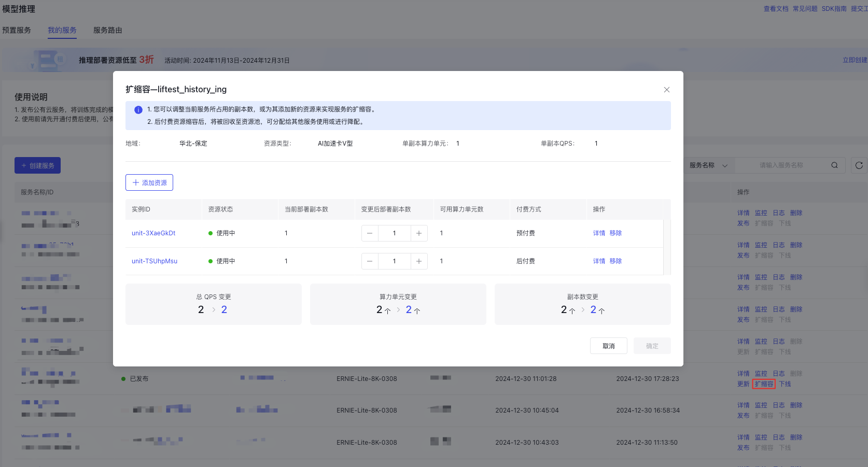Image resolution: width=868 pixels, height=467 pixels.
Task: Open SDK指南 link
Action: coord(834,9)
